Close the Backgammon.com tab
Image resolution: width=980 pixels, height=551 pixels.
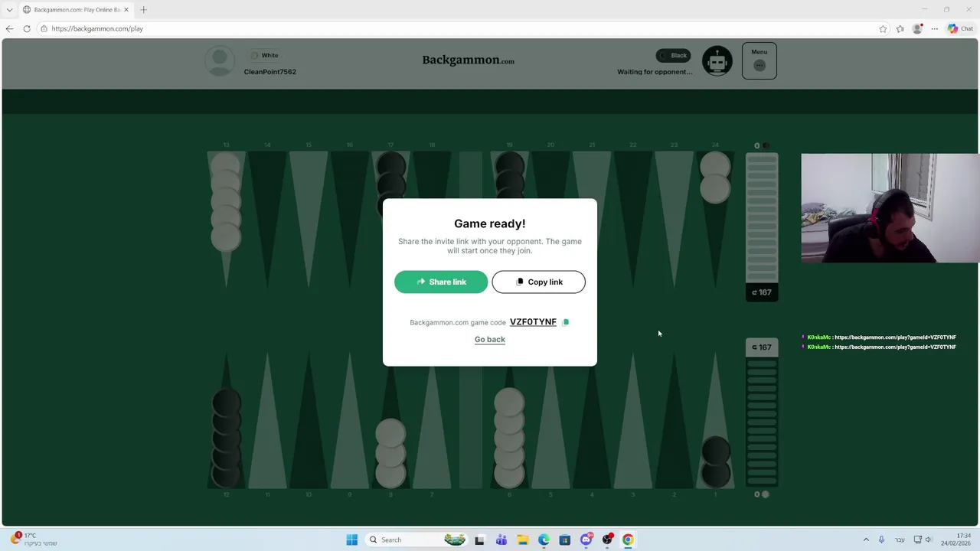pos(126,10)
